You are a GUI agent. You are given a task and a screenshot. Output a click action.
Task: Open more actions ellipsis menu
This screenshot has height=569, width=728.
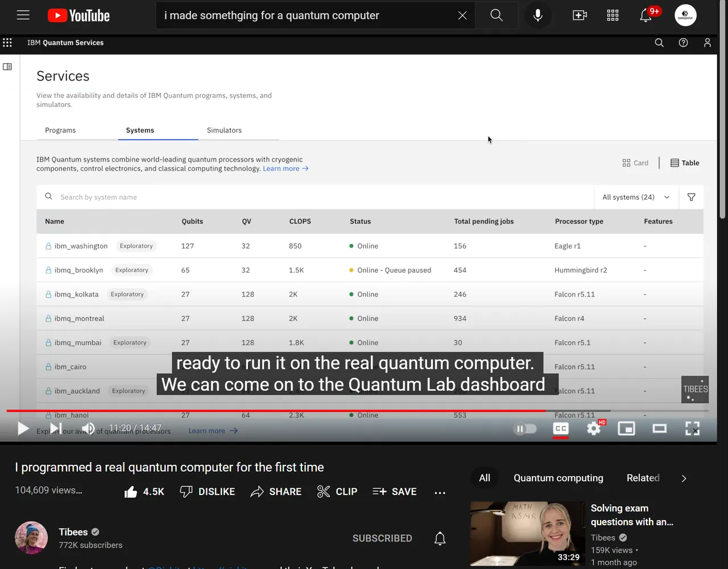(440, 493)
